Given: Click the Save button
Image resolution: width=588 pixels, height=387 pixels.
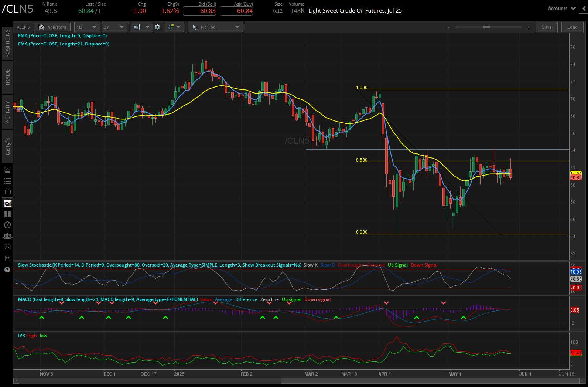Looking at the screenshot, I should [x=547, y=27].
